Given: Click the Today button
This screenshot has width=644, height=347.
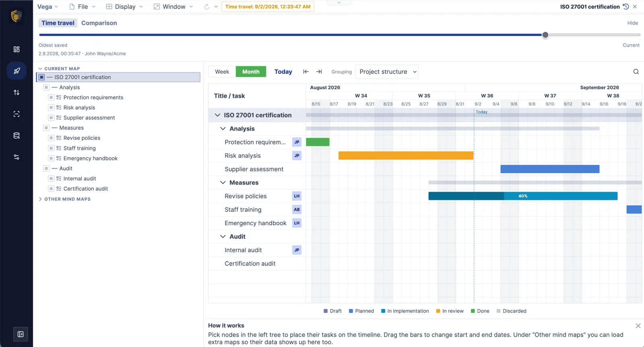Looking at the screenshot, I should (x=283, y=72).
